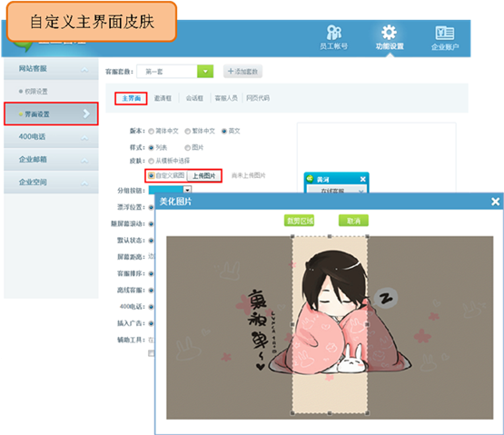Select 从模板中选择 skin option
The image size is (504, 435).
coord(151,161)
